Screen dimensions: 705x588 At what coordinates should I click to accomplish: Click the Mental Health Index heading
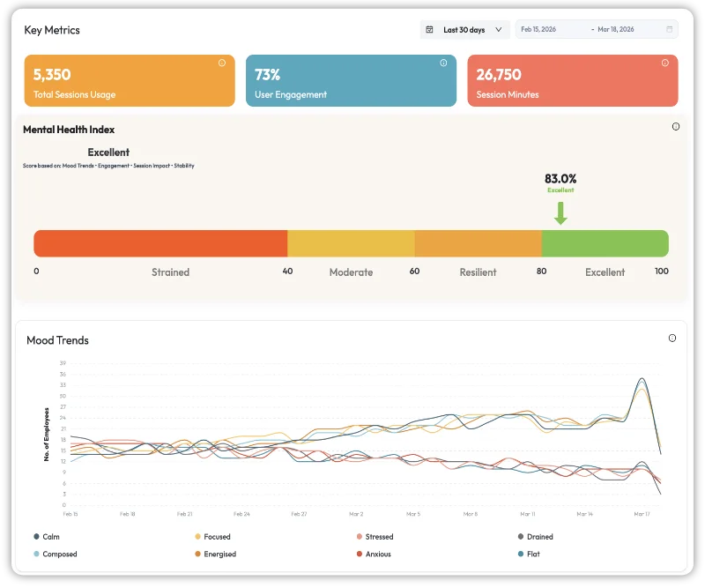(69, 130)
